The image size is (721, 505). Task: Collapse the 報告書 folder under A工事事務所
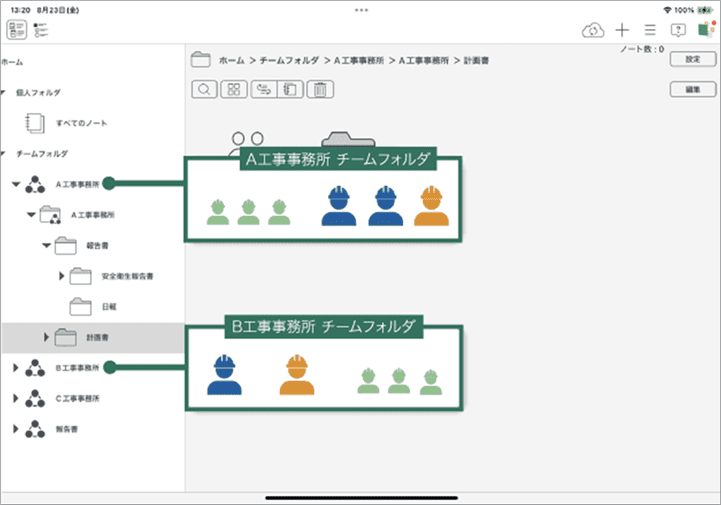pyautogui.click(x=45, y=245)
